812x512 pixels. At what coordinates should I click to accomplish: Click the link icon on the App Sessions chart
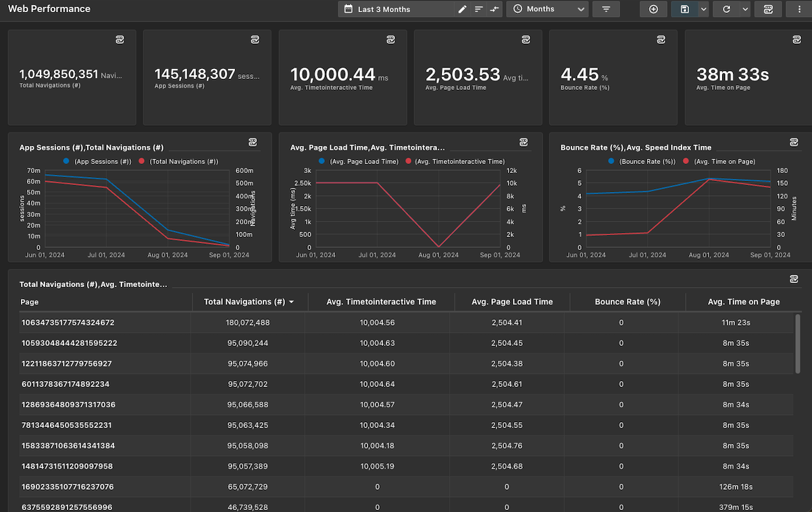[253, 143]
